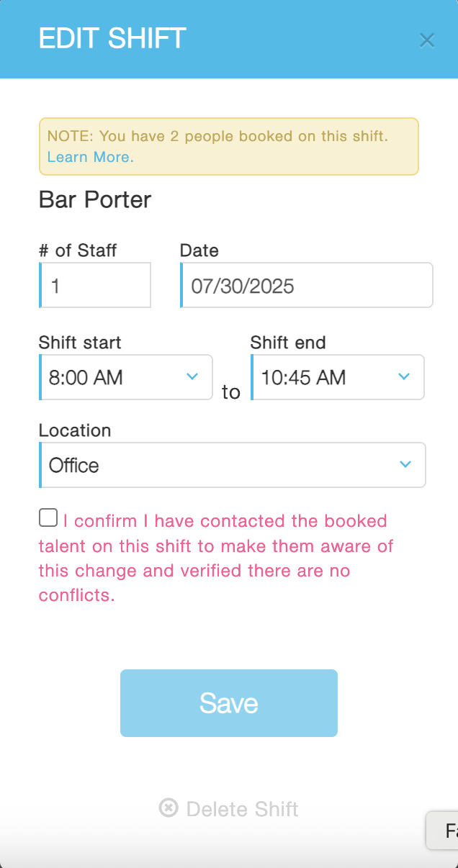Click the Date field showing 07/30/2025
The width and height of the screenshot is (458, 868).
pyautogui.click(x=306, y=286)
